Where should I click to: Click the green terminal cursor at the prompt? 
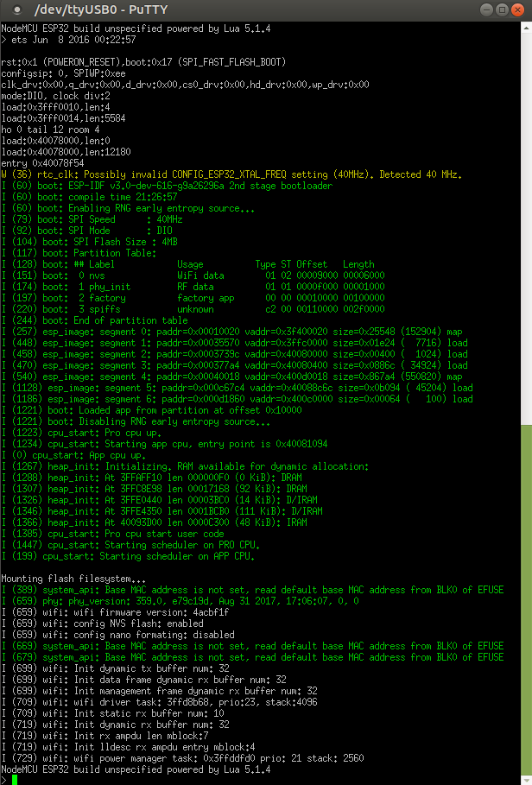[15, 780]
